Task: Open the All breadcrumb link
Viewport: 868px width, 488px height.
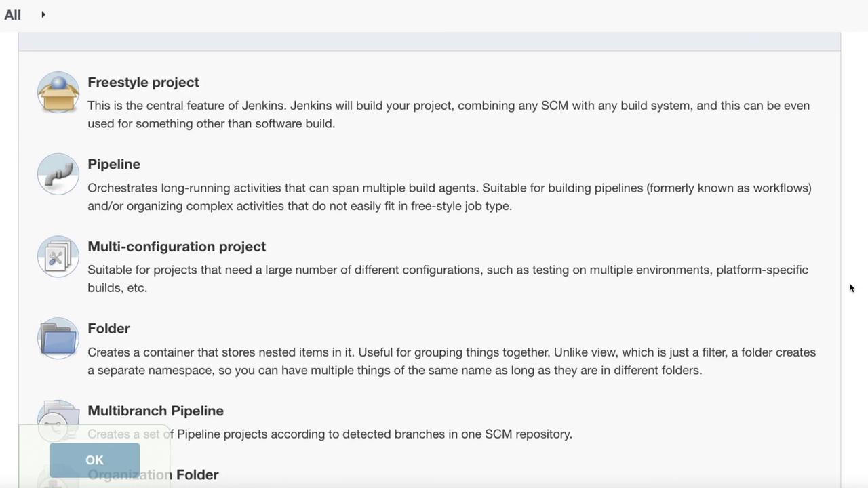Action: pos(13,15)
